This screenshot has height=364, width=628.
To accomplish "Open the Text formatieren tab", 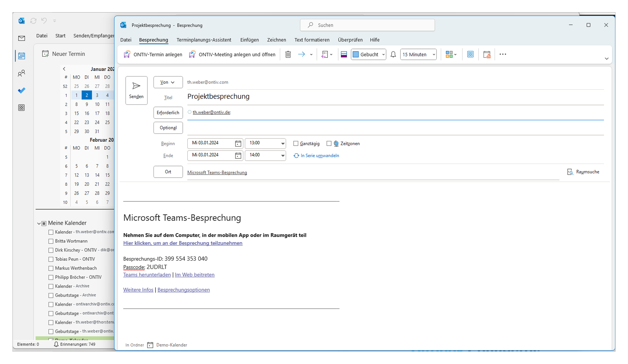I will (x=312, y=40).
